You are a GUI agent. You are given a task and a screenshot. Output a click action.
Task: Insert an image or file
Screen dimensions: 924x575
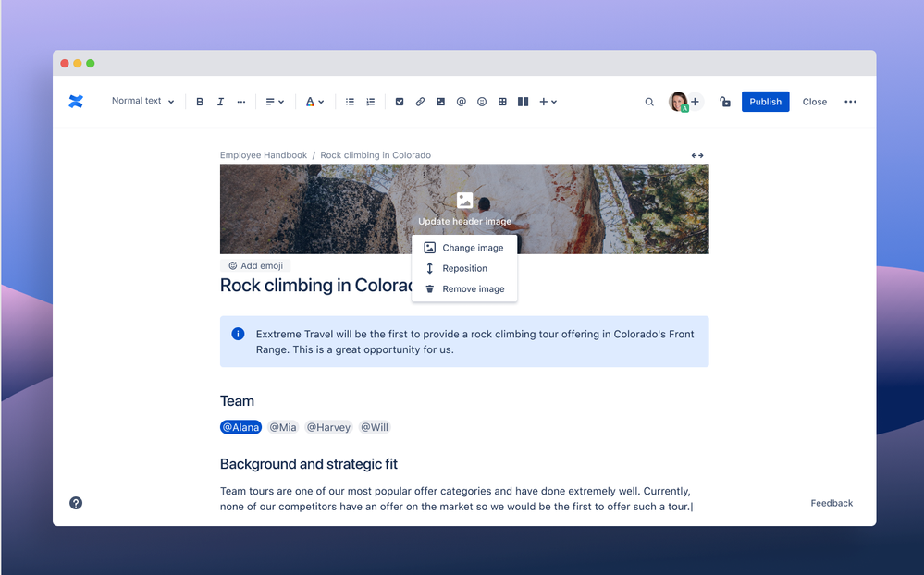441,102
